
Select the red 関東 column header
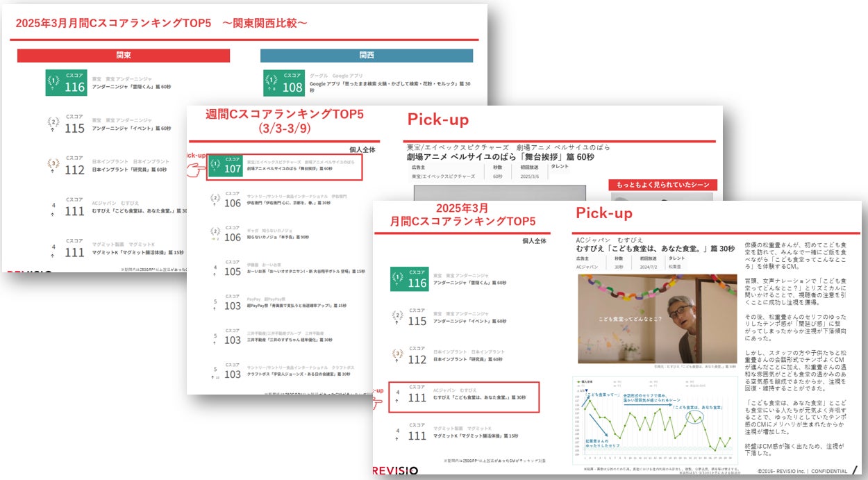tap(124, 56)
